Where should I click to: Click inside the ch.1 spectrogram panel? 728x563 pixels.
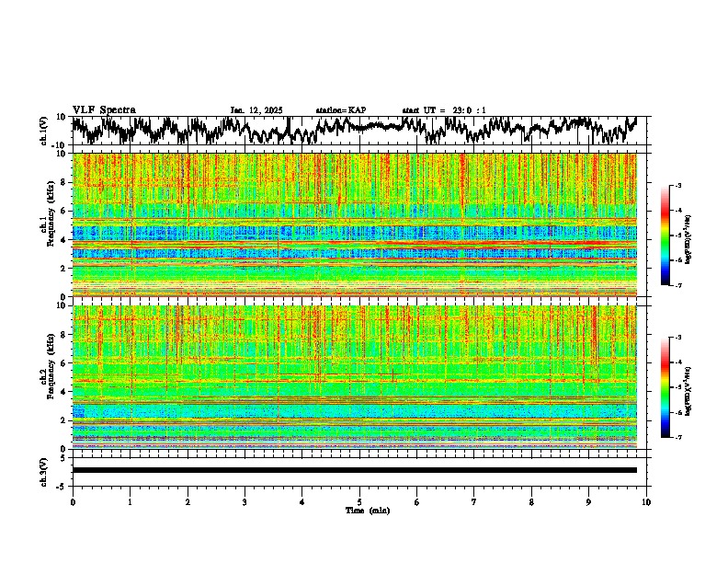click(x=355, y=224)
